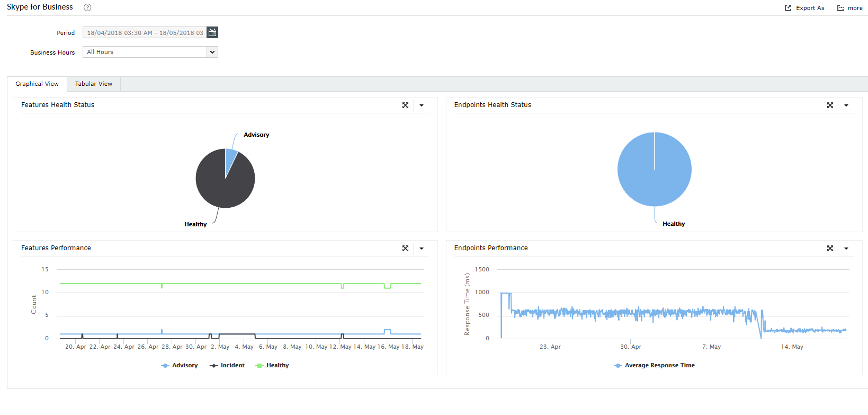Switch to the Graphical View tab
Image resolution: width=868 pixels, height=415 pixels.
pos(37,84)
